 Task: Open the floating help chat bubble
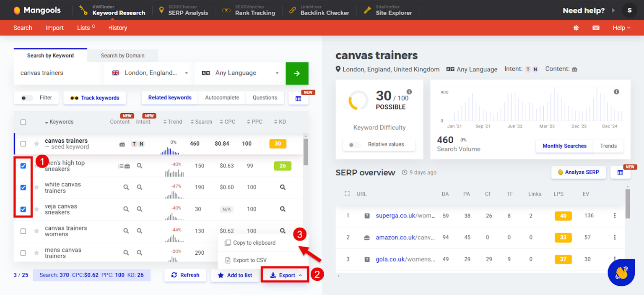621,273
